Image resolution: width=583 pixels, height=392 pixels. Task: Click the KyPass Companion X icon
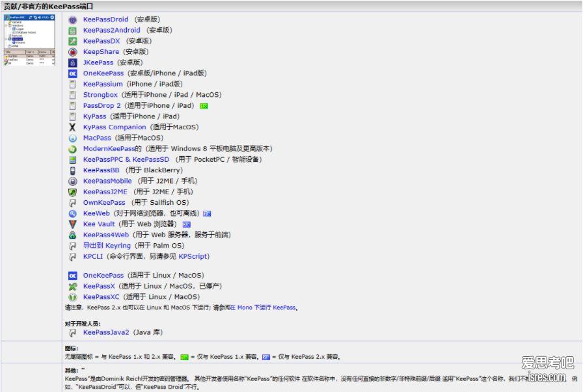point(72,127)
